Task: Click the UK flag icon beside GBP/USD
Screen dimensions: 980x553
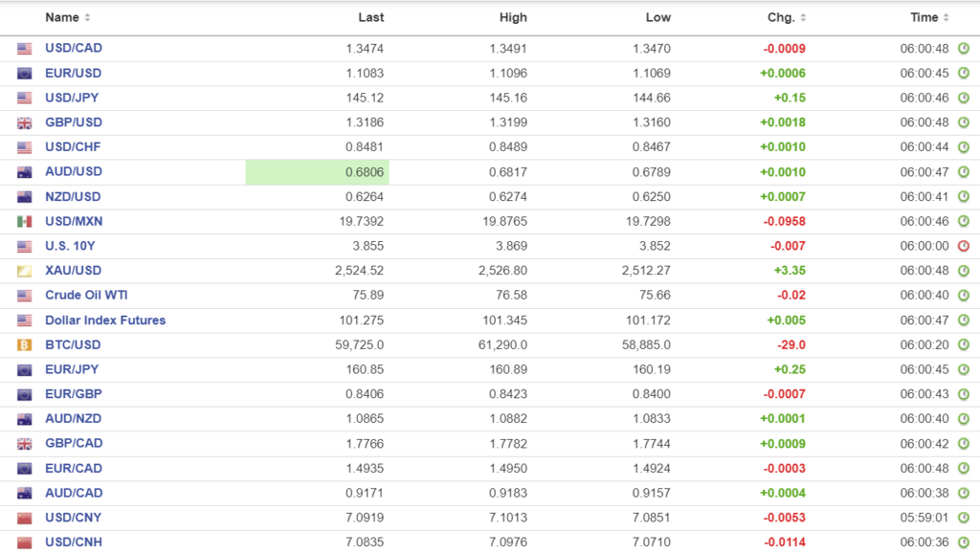Action: [x=24, y=122]
